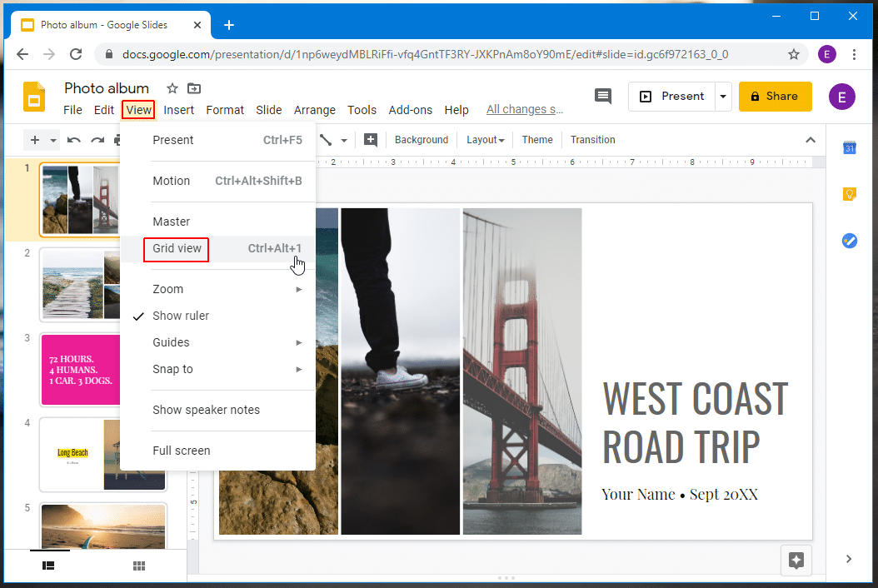Open the Layout dropdown
The height and width of the screenshot is (588, 878).
pos(485,140)
